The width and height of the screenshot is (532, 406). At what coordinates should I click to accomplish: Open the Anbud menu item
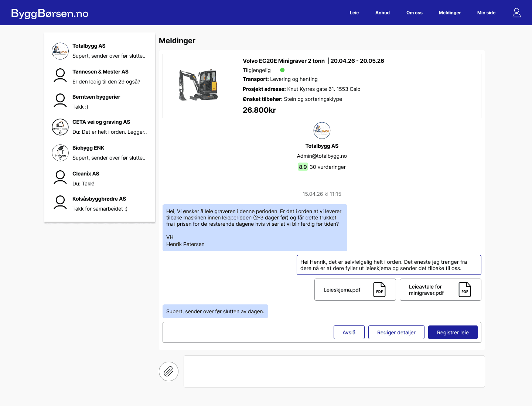coord(382,13)
